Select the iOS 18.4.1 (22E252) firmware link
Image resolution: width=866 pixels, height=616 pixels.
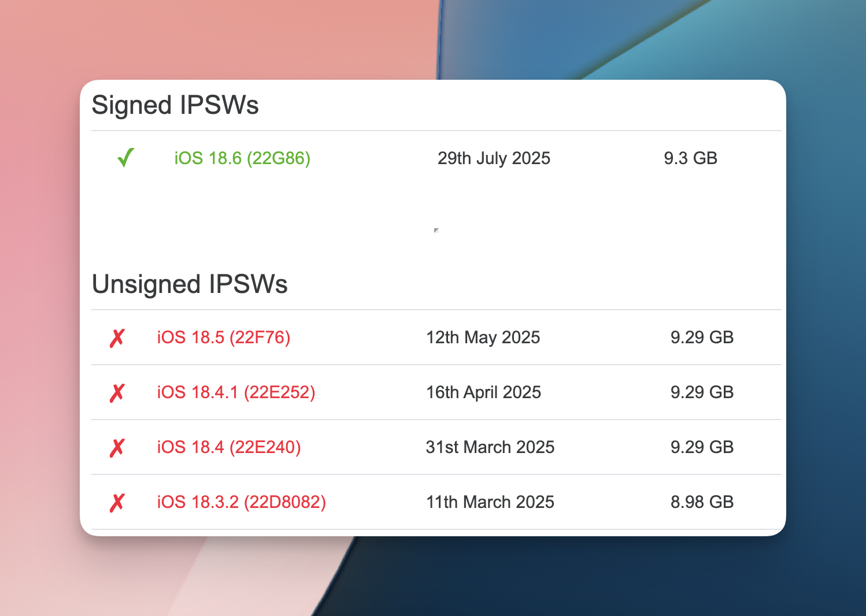236,392
